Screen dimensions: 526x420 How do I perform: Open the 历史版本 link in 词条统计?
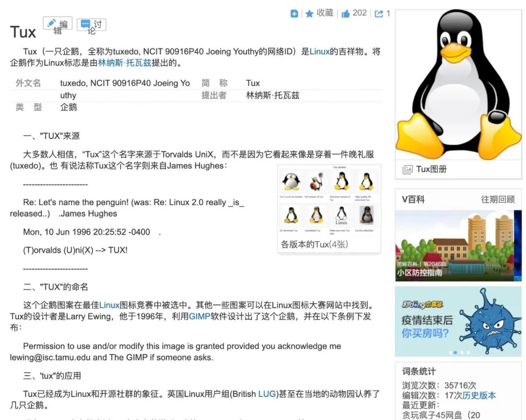click(x=479, y=396)
